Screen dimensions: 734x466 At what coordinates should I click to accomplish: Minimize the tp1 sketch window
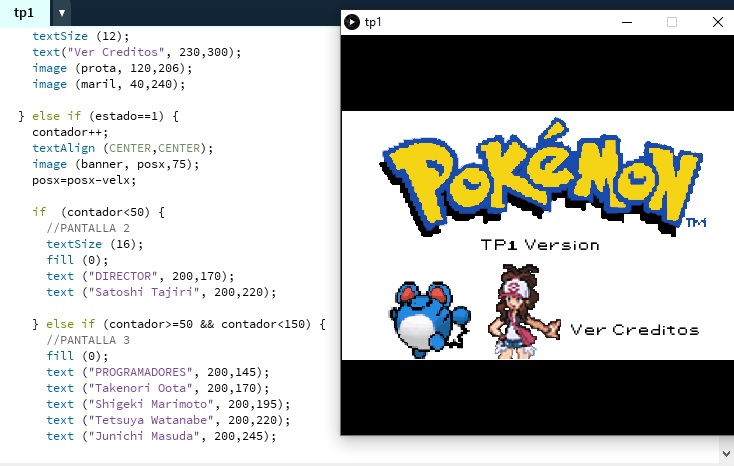click(627, 22)
